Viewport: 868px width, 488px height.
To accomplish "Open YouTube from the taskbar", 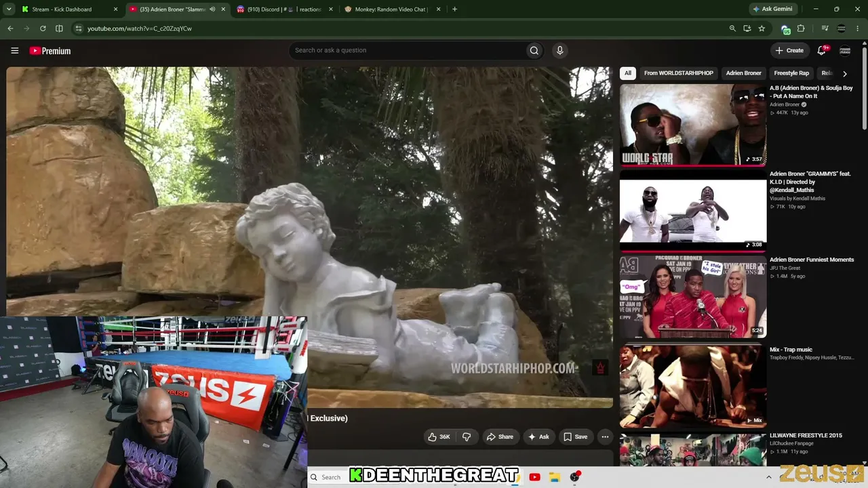I will (534, 477).
